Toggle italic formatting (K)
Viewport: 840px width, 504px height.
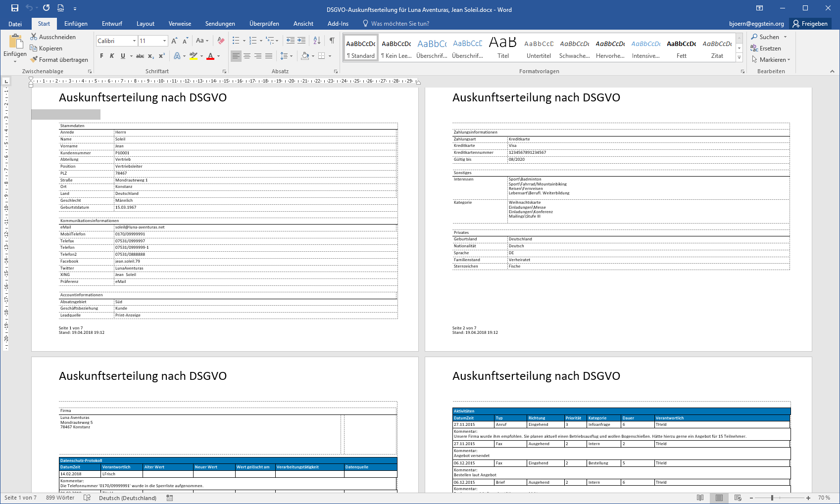point(112,56)
